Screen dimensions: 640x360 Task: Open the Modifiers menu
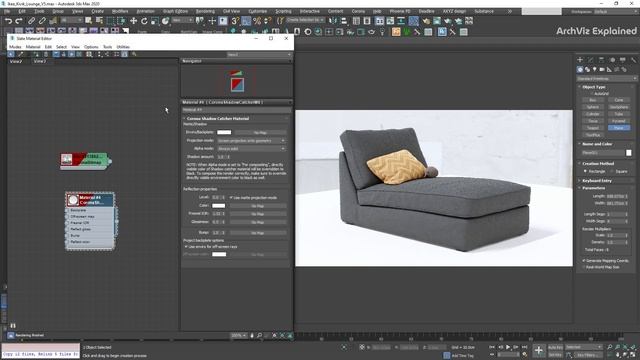120,11
